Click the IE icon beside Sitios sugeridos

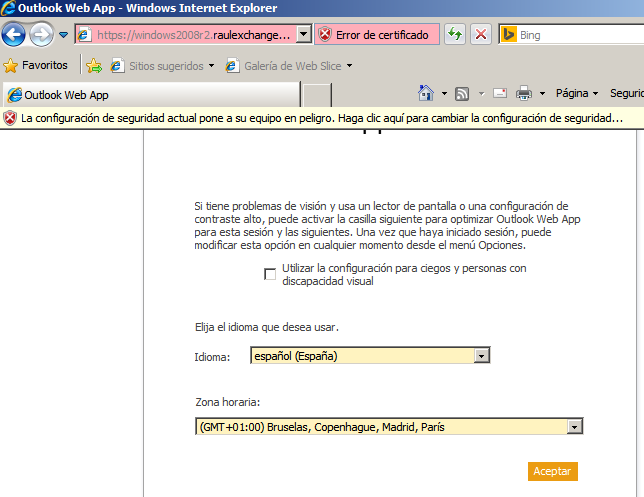tap(117, 66)
